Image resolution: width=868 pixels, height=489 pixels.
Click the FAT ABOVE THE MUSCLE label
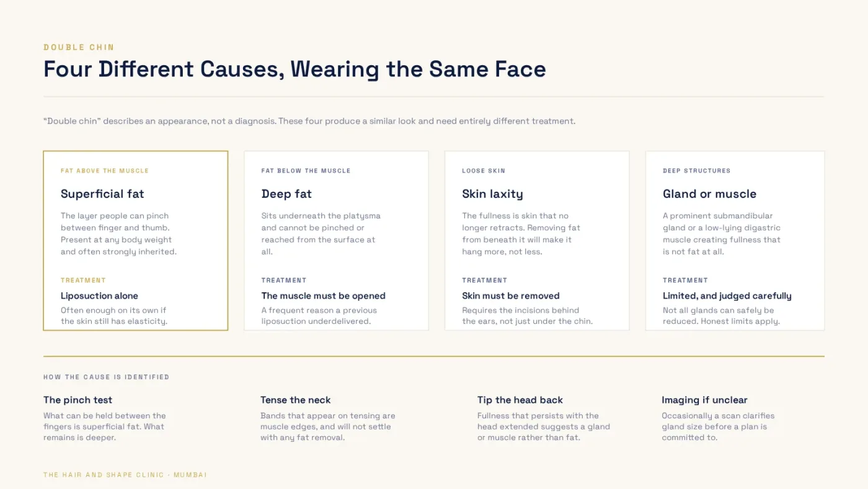[x=105, y=171]
